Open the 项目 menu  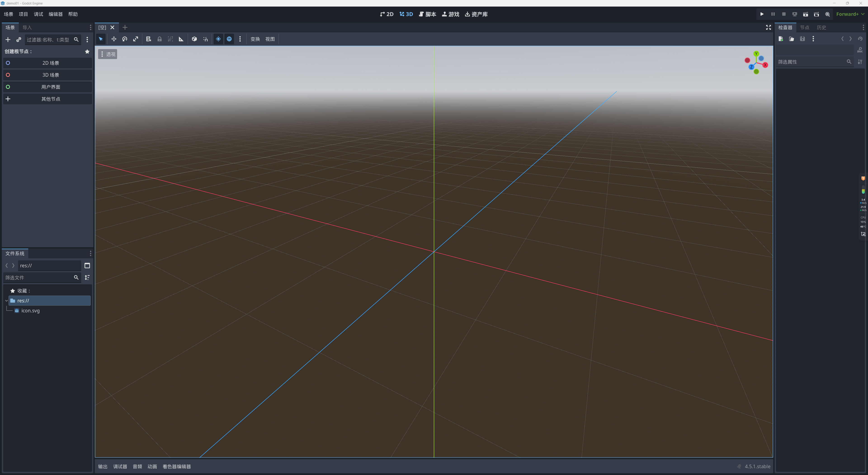pyautogui.click(x=23, y=14)
